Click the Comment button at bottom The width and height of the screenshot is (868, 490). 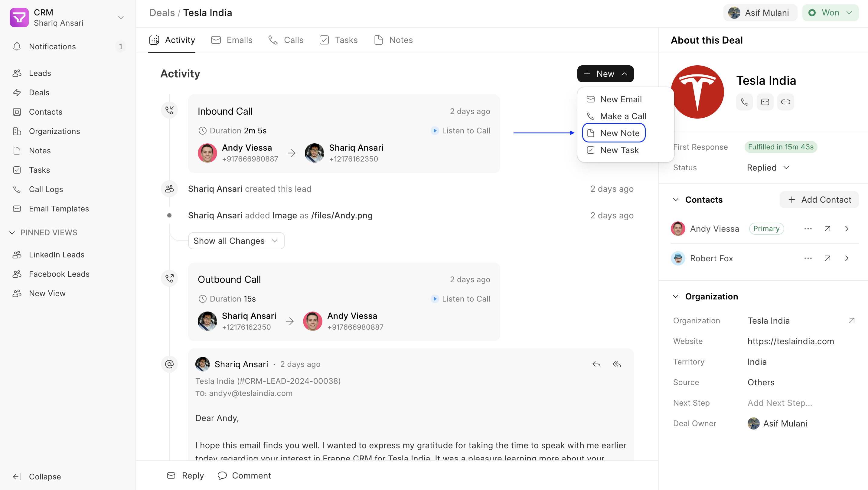click(x=244, y=475)
